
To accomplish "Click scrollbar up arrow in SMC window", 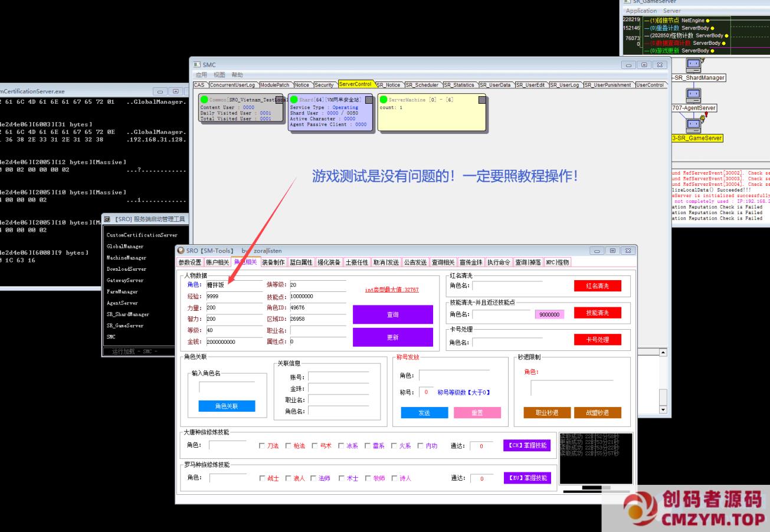I will 662,353.
